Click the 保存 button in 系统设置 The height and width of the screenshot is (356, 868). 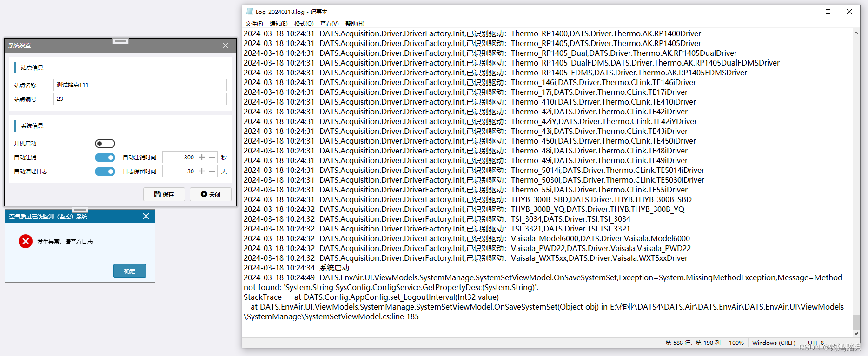coord(164,194)
